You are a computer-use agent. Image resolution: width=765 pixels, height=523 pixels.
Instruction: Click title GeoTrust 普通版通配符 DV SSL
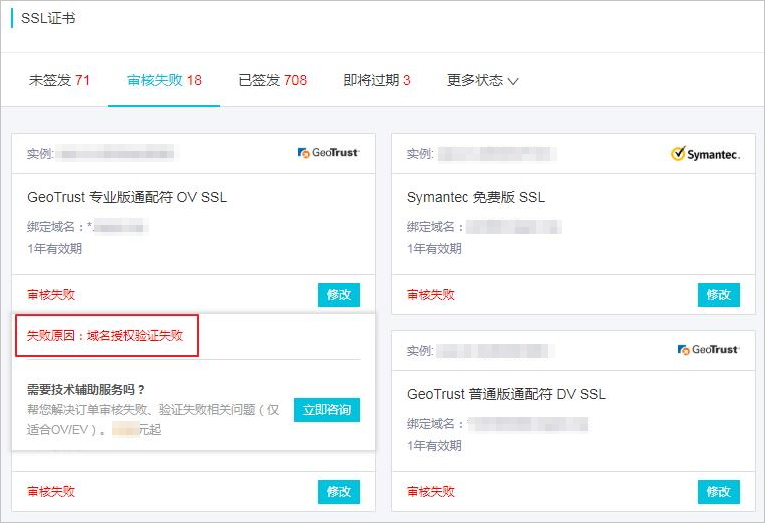[x=506, y=394]
